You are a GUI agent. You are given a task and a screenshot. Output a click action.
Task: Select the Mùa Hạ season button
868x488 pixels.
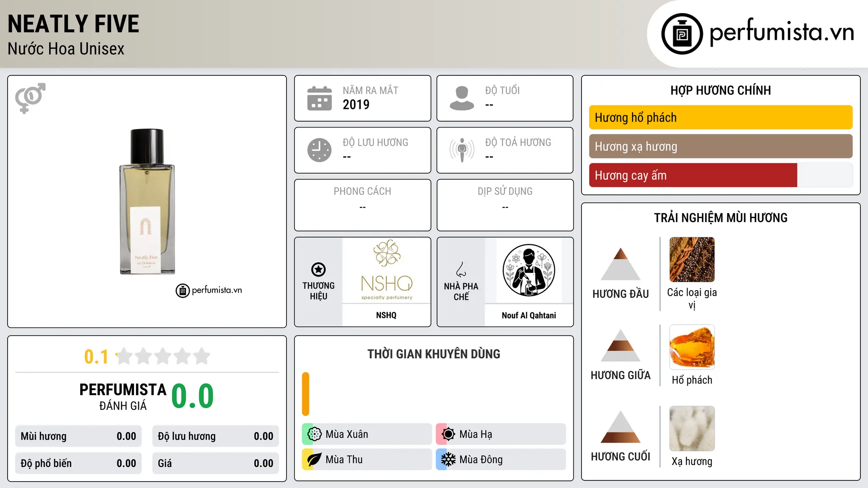[x=501, y=434]
